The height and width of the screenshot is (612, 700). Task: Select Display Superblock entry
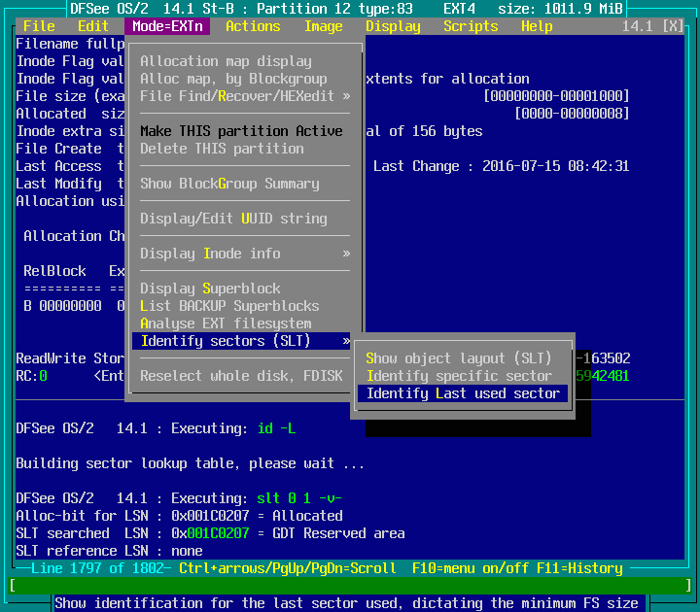tap(210, 289)
